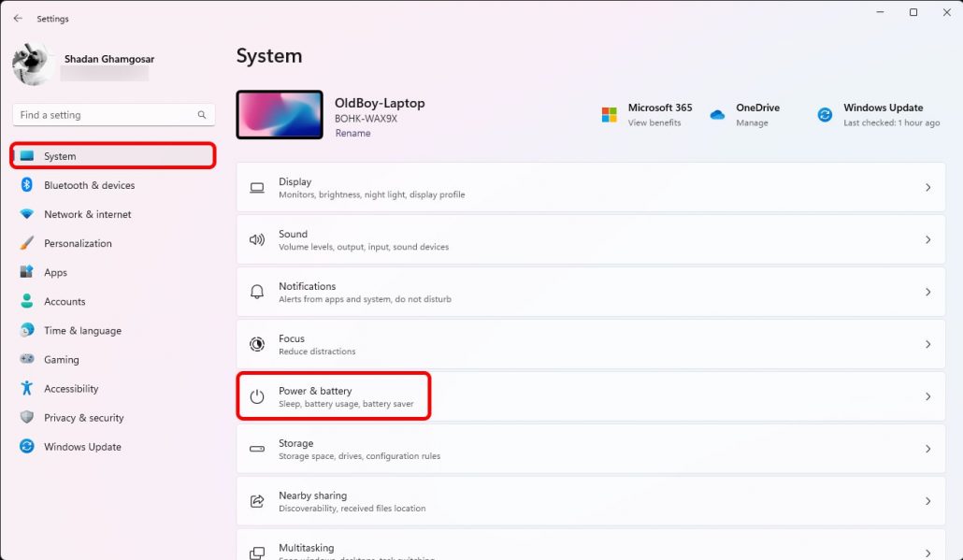
Task: Click the Privacy & security shield icon
Action: tap(27, 418)
